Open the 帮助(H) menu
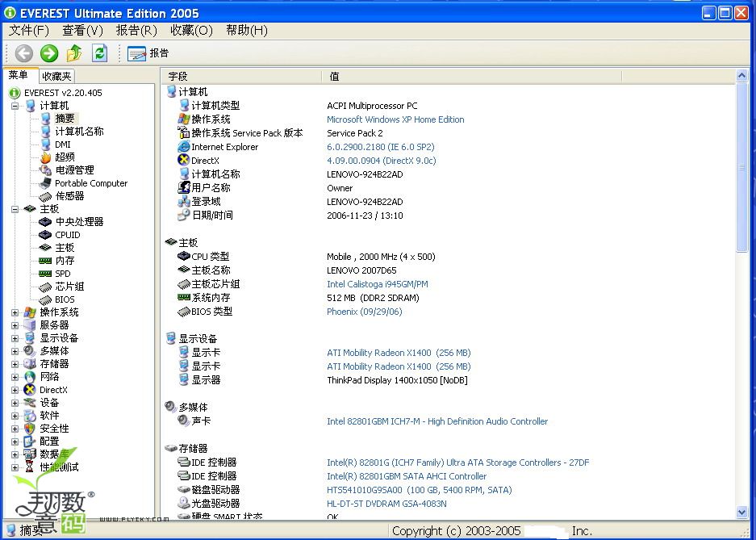The height and width of the screenshot is (540, 756). click(246, 31)
